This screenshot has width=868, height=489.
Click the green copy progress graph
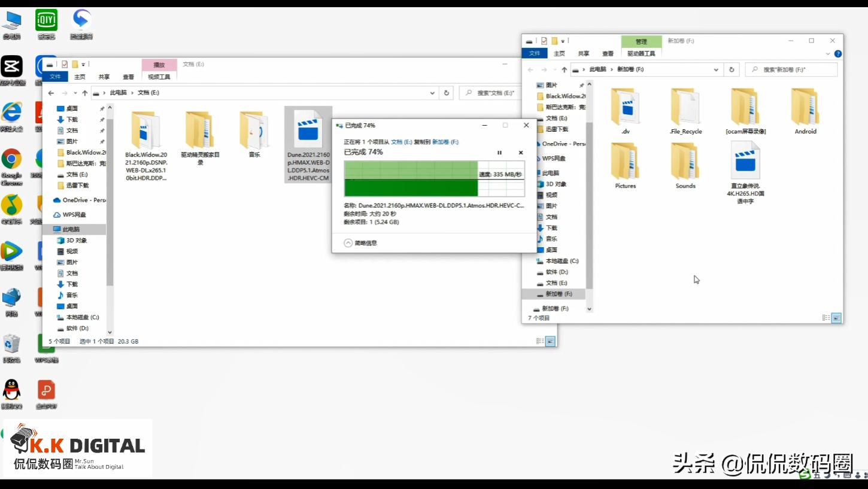(x=411, y=178)
